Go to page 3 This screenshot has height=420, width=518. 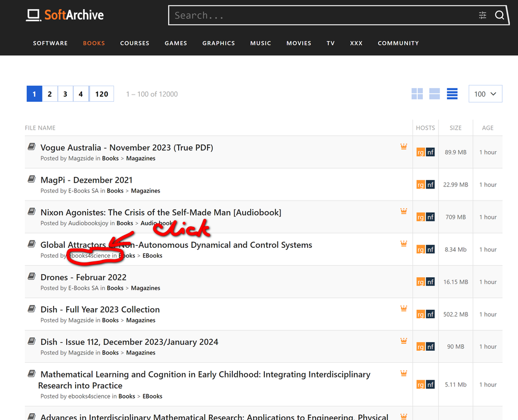pos(66,94)
